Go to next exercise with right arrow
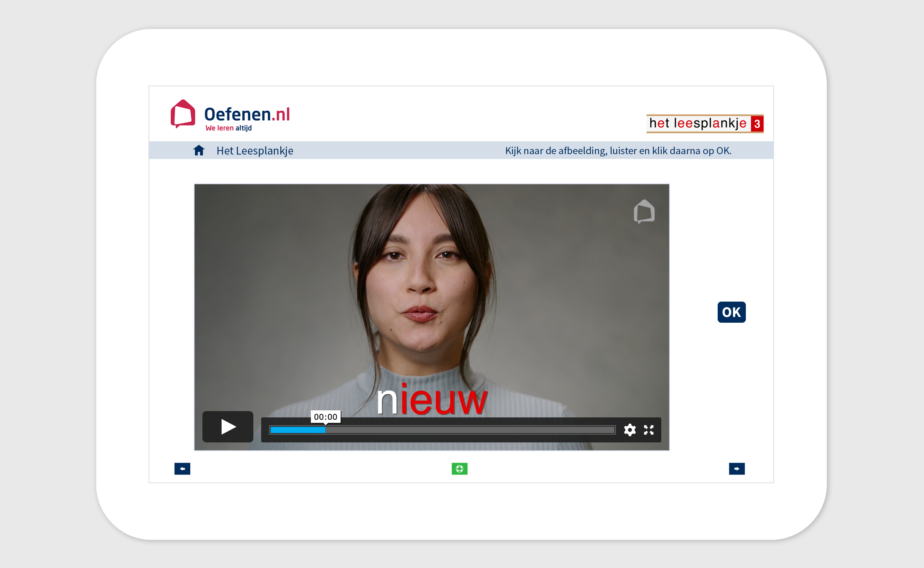 tap(737, 469)
